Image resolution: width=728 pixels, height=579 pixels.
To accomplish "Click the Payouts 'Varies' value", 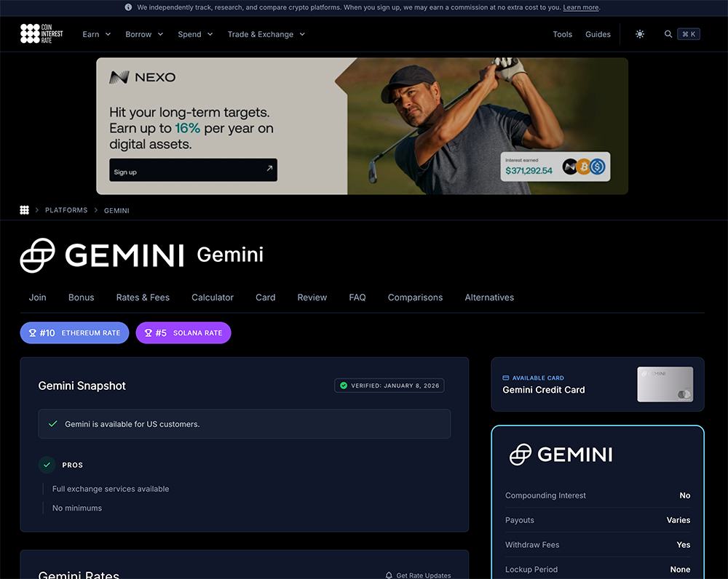I will click(x=678, y=520).
